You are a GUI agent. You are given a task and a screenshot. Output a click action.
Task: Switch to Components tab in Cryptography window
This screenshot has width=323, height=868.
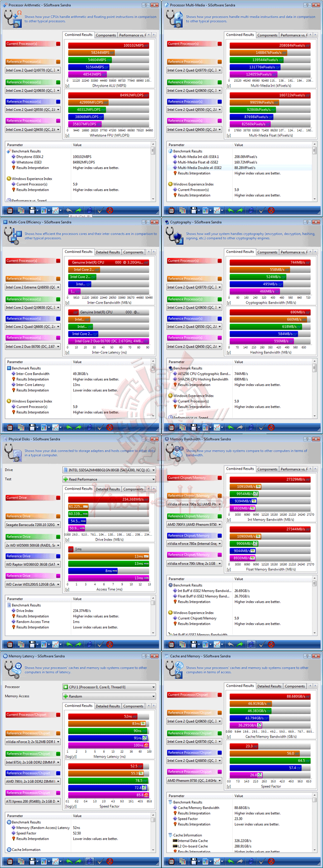(268, 252)
